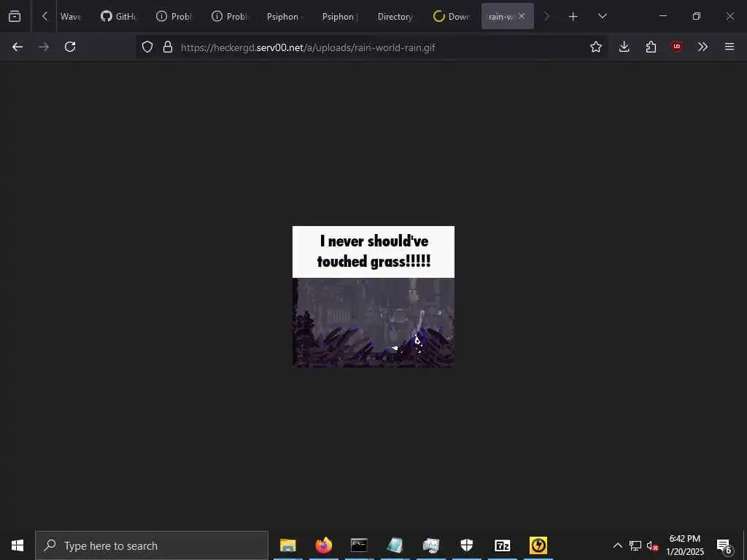The image size is (747, 560).
Task: Open the computer monitors taskbar icon
Action: [431, 545]
